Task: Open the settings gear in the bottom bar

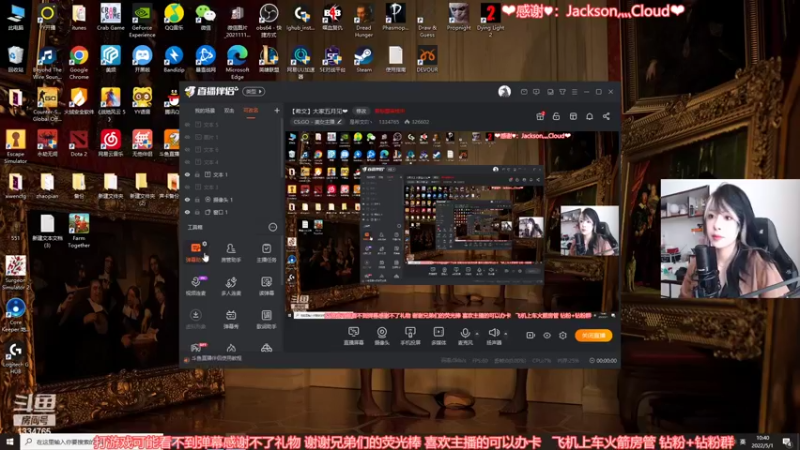Action: 563,335
